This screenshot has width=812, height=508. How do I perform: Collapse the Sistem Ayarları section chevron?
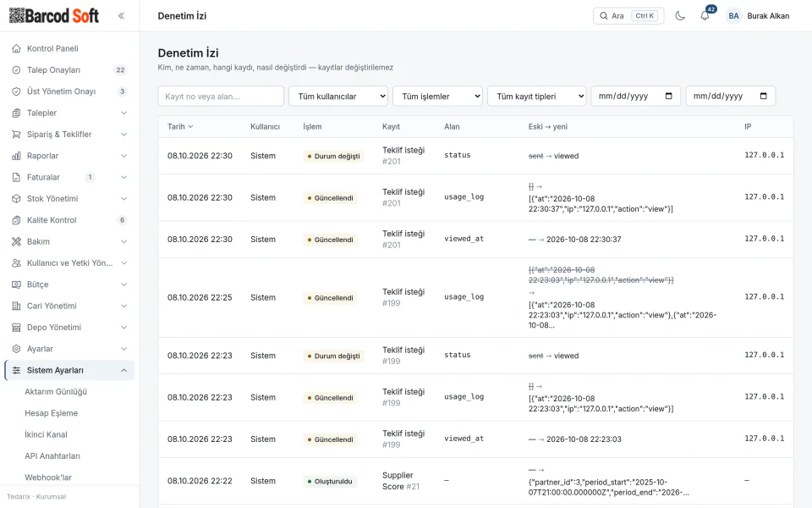pos(124,370)
